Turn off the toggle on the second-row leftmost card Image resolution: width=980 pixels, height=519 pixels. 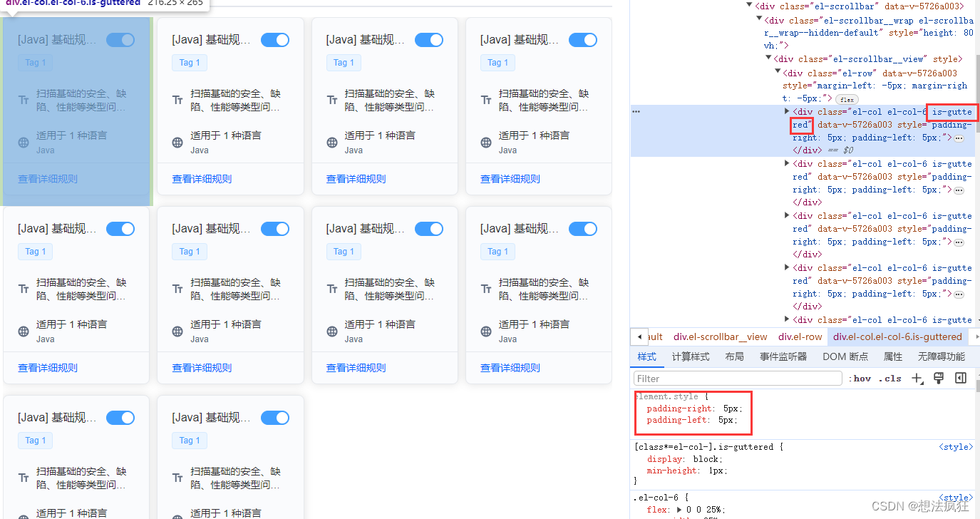coord(120,228)
